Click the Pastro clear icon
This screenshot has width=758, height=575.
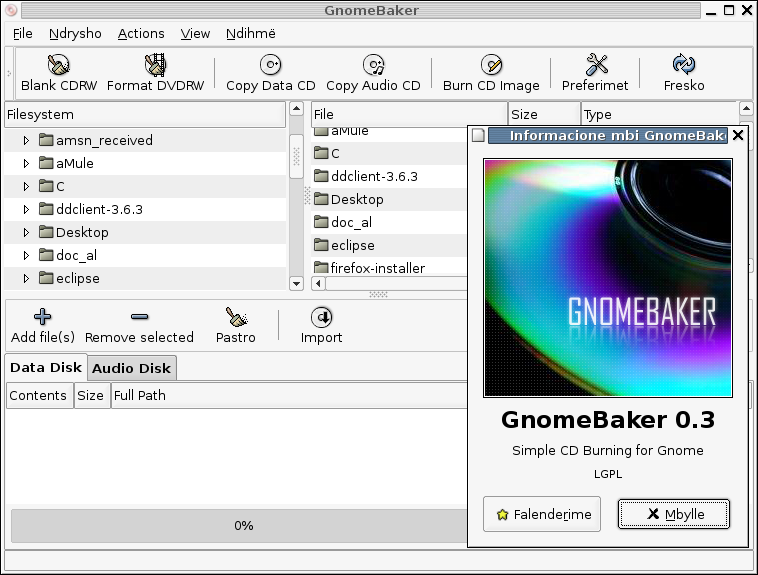click(x=236, y=317)
